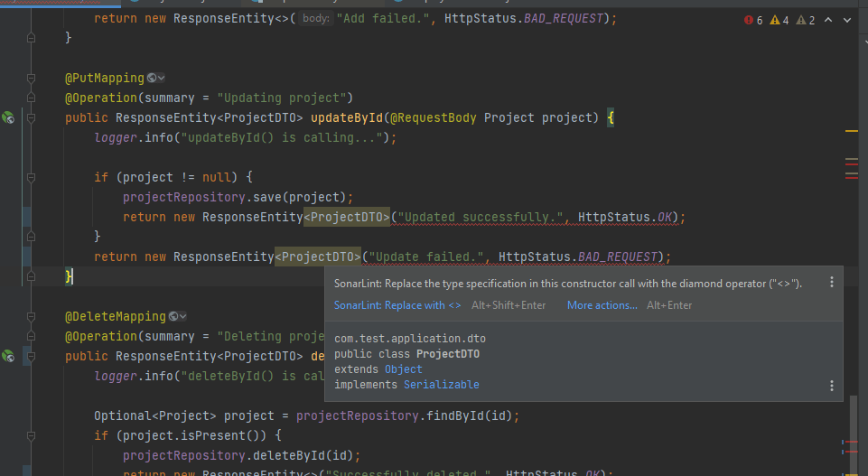Click the updateById method name

(347, 118)
